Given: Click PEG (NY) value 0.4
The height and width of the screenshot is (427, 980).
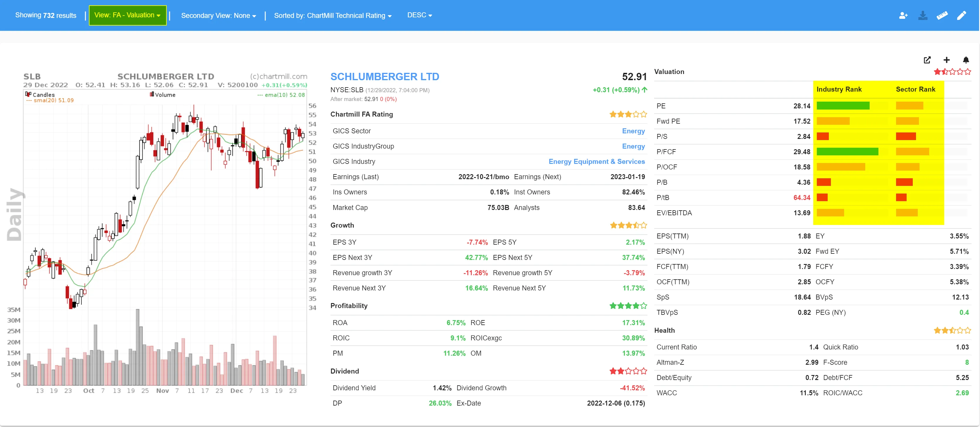Looking at the screenshot, I should tap(964, 312).
